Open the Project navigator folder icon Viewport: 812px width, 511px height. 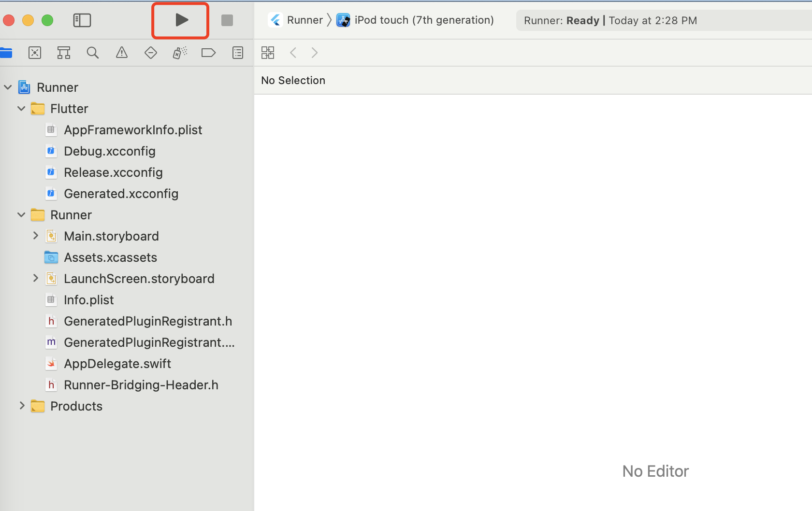(x=6, y=53)
